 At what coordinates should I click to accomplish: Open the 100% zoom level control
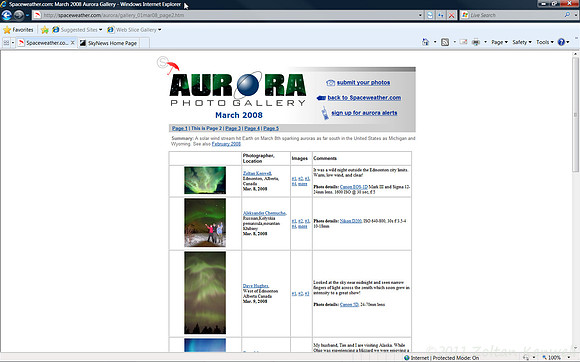(556, 358)
